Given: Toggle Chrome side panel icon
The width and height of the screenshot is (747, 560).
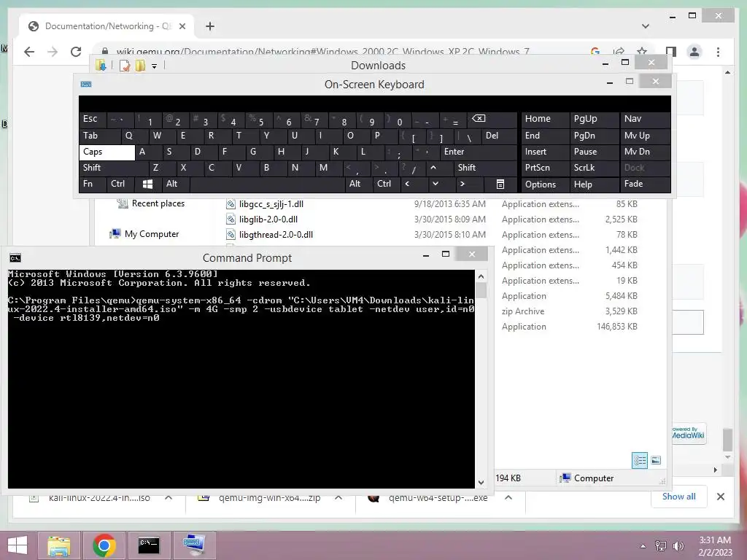Looking at the screenshot, I should click(x=671, y=52).
